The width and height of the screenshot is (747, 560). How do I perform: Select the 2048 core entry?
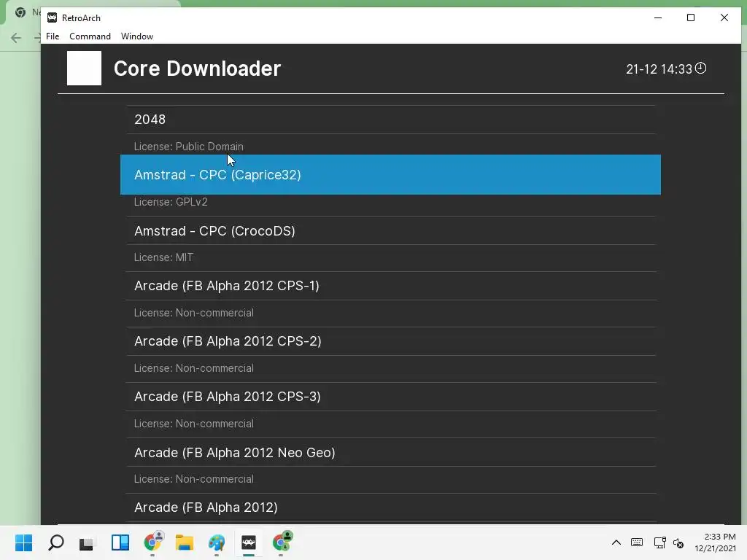[x=391, y=120]
